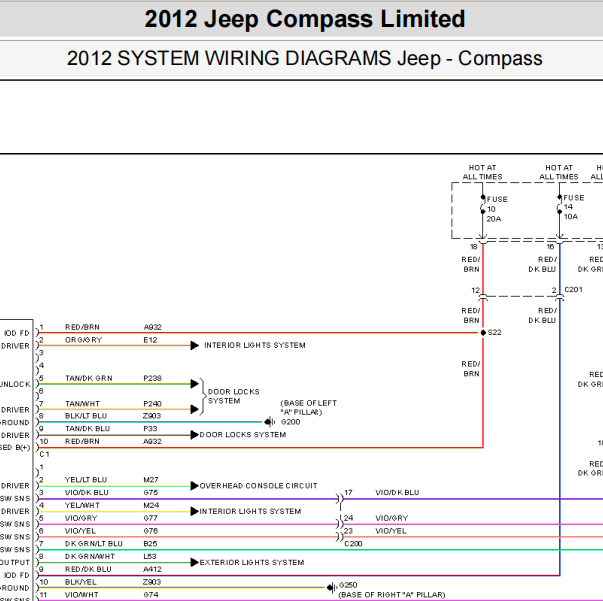Click the BLK/YEL wire color label
This screenshot has height=601, width=603.
pos(81,582)
